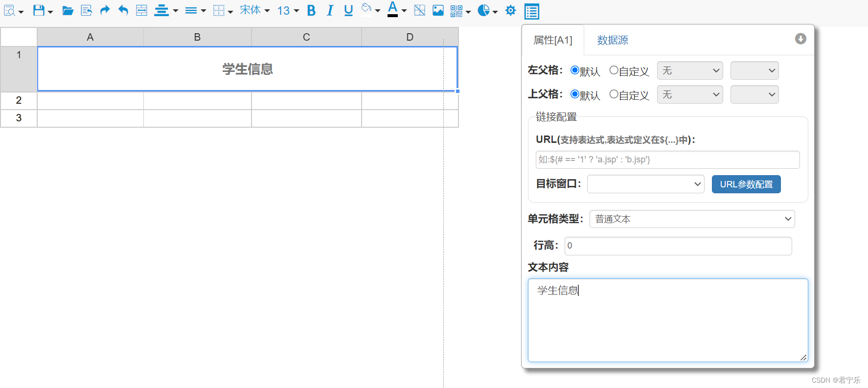The height and width of the screenshot is (388, 868).
Task: Open 左父格 second empty dropdown
Action: pyautogui.click(x=754, y=70)
